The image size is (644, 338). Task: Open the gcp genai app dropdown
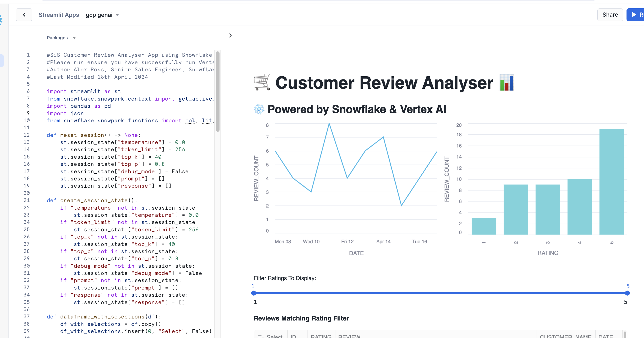coord(102,15)
